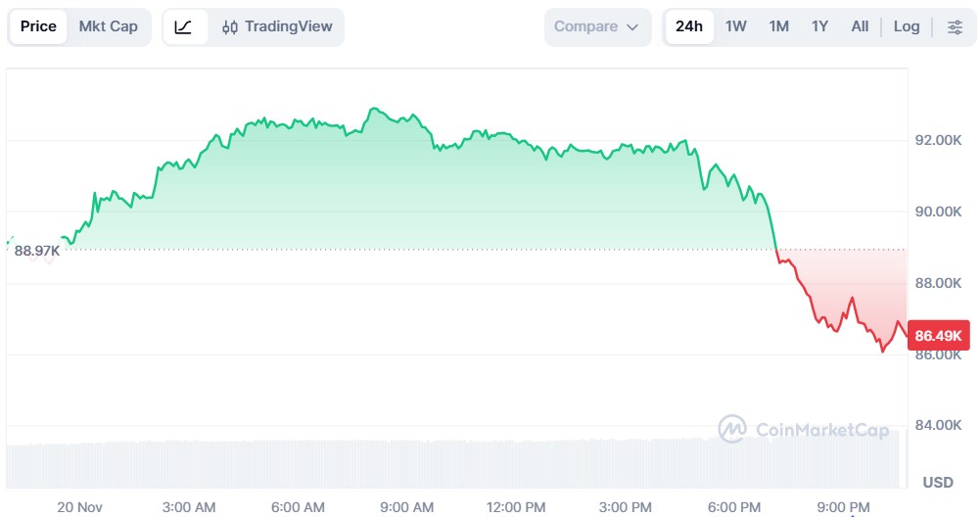Image resolution: width=980 pixels, height=517 pixels.
Task: Click the TradingView candlestick icon
Action: pyautogui.click(x=230, y=27)
